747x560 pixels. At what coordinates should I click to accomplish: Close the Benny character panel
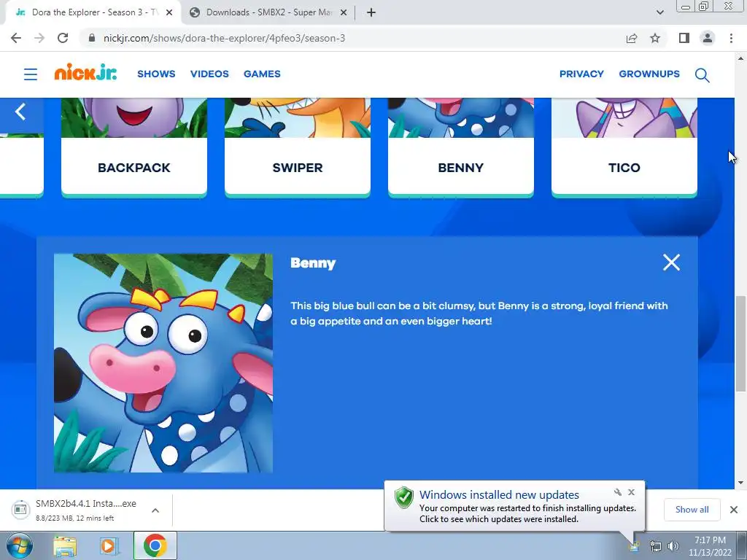[671, 262]
